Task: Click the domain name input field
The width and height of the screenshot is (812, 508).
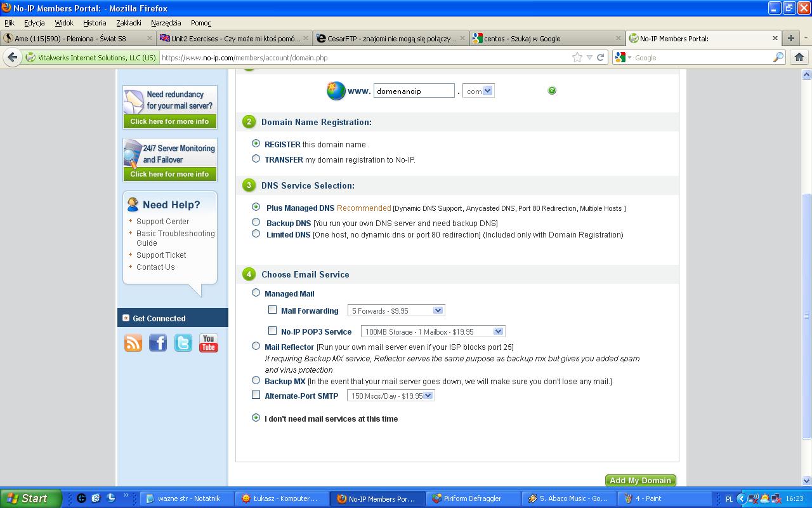Action: pyautogui.click(x=414, y=91)
